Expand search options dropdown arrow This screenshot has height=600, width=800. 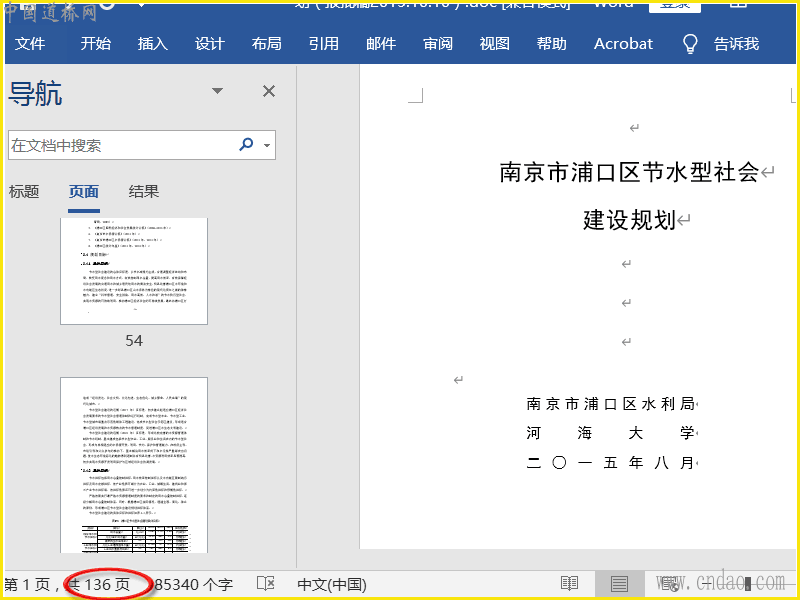point(267,145)
